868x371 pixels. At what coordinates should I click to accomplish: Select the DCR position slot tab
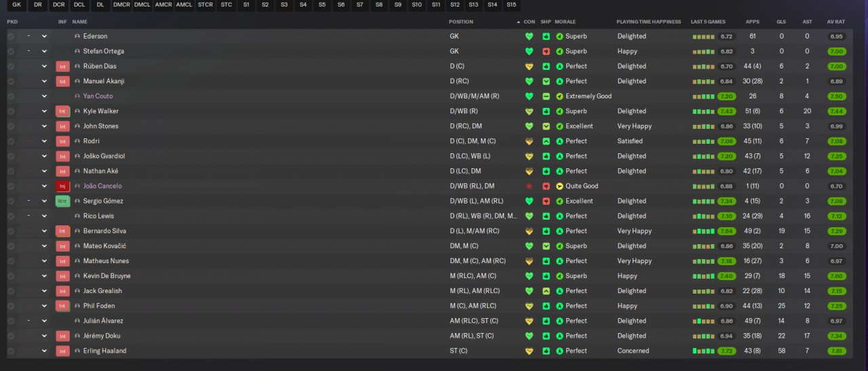coord(59,5)
